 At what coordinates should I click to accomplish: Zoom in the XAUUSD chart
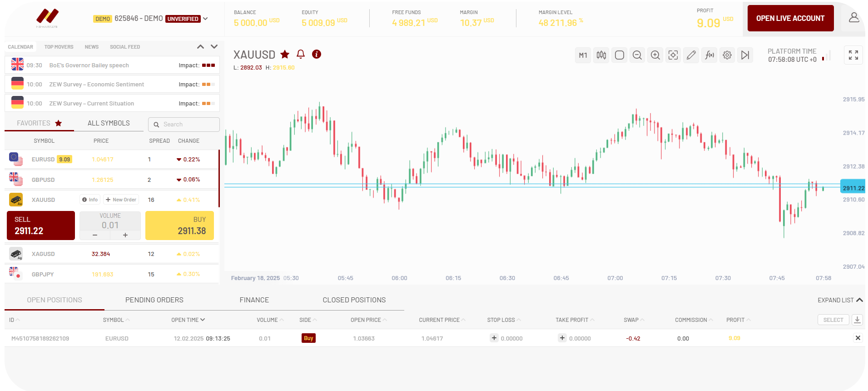pos(655,55)
